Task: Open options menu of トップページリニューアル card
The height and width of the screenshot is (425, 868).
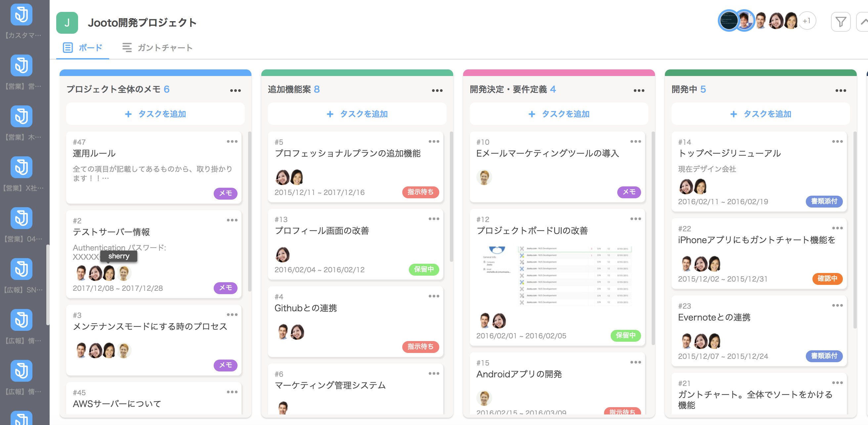Action: pos(837,141)
